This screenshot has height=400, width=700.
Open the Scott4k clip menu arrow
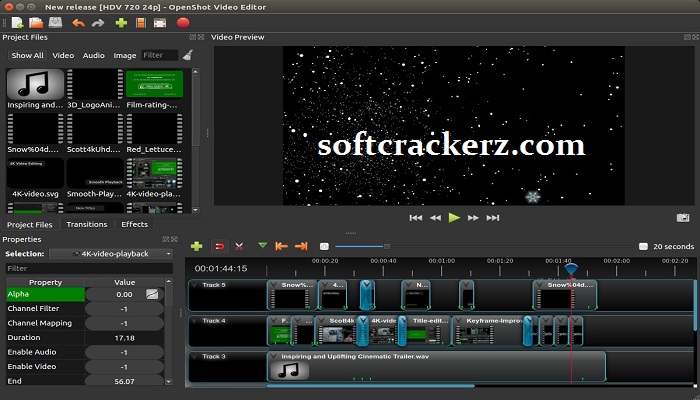coord(321,321)
